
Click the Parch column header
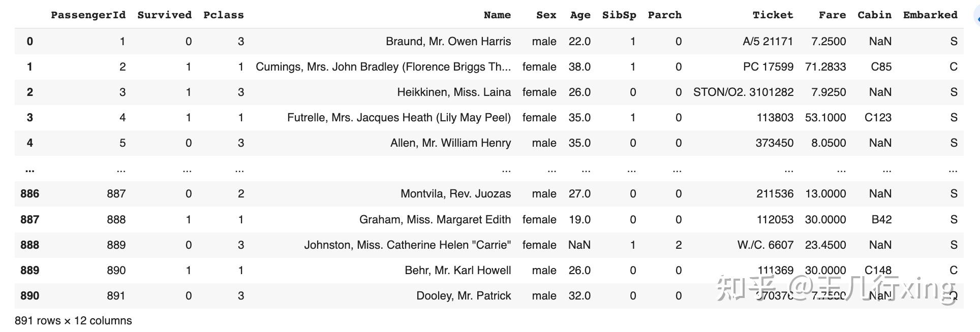664,15
